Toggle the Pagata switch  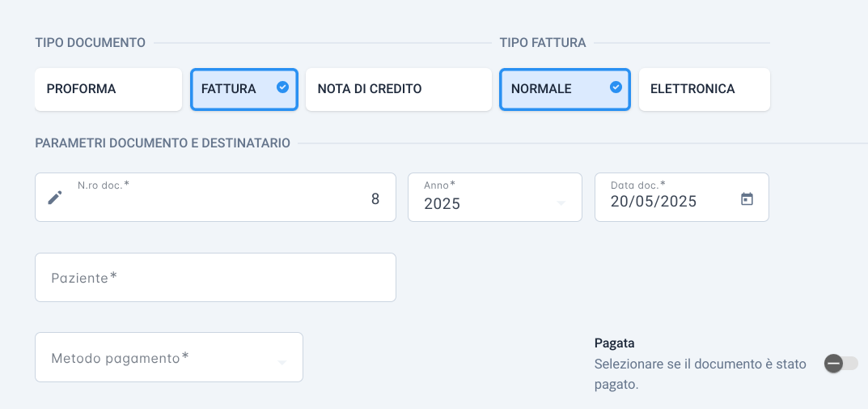pos(840,364)
